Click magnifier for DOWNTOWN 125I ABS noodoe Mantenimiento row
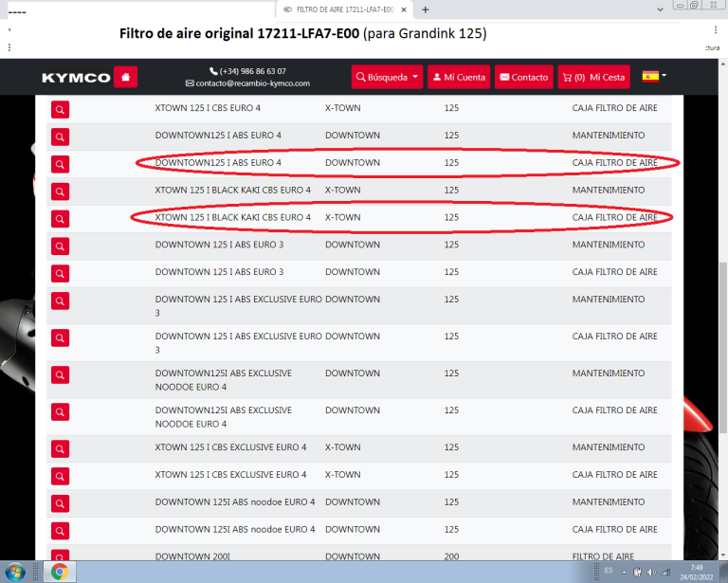The height and width of the screenshot is (583, 728). tap(60, 503)
